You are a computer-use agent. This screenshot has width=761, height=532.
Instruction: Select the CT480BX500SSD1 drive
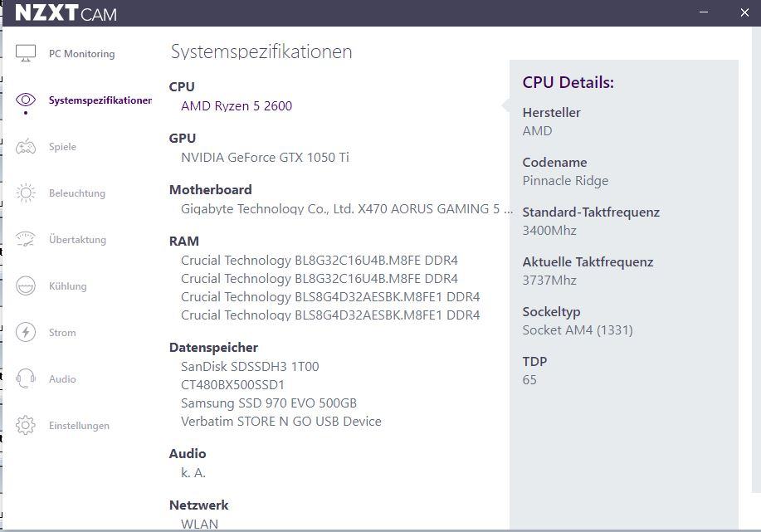[x=232, y=385]
